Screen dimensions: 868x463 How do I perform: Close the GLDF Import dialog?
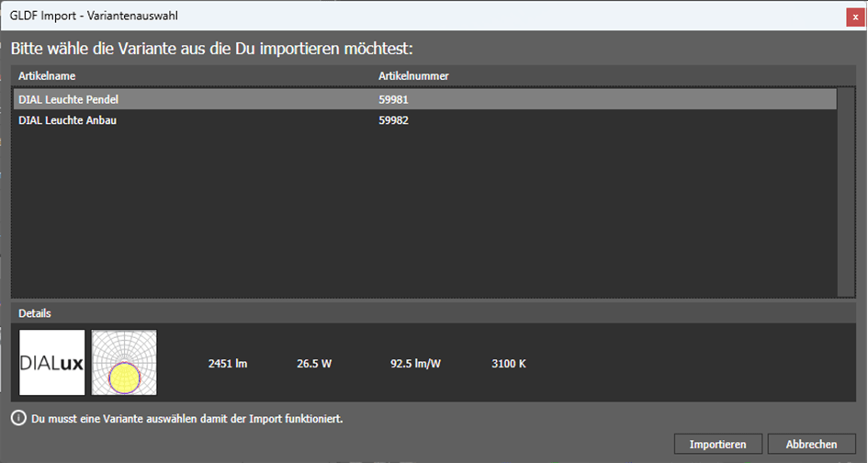[855, 17]
